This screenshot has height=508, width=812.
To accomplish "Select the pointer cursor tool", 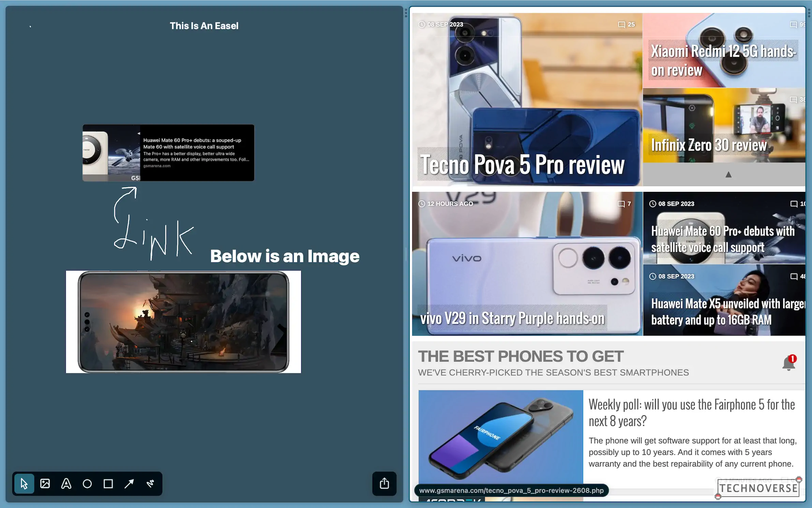I will [24, 484].
